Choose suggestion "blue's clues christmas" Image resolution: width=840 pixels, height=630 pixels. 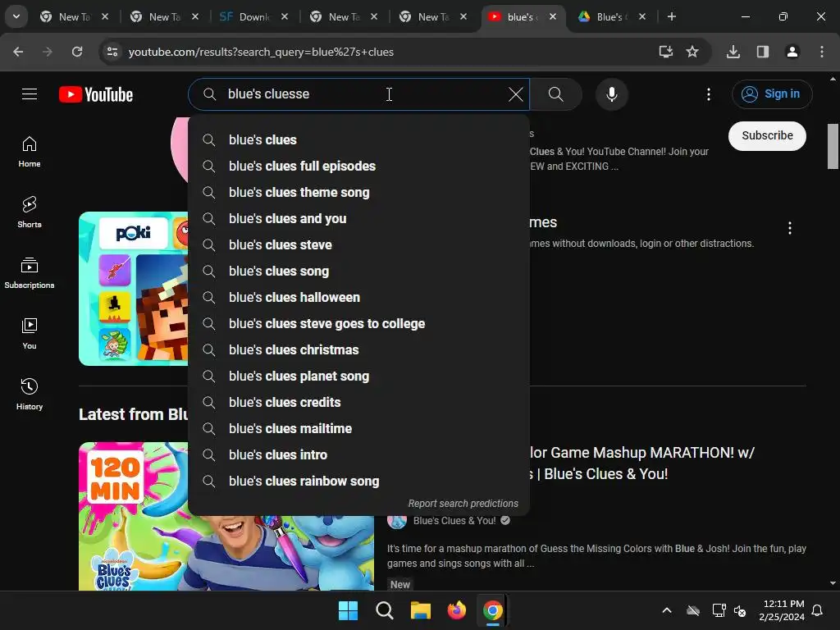pos(359,349)
